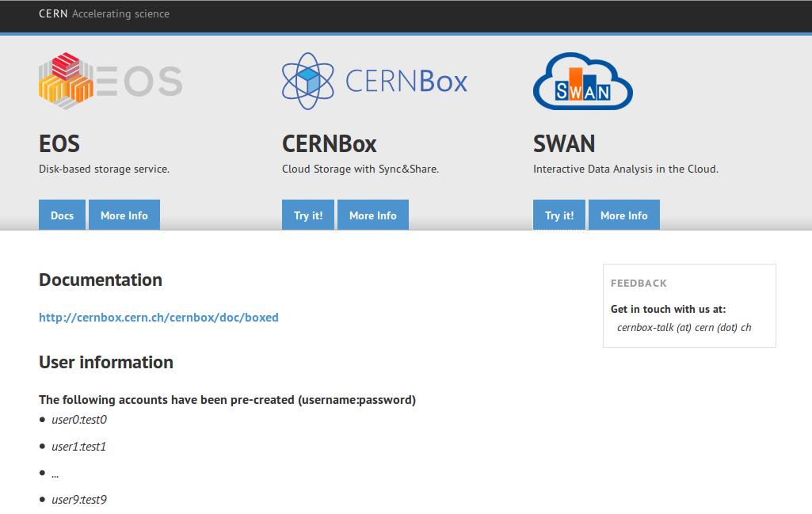
Task: Open More Info for EOS
Action: coord(124,215)
